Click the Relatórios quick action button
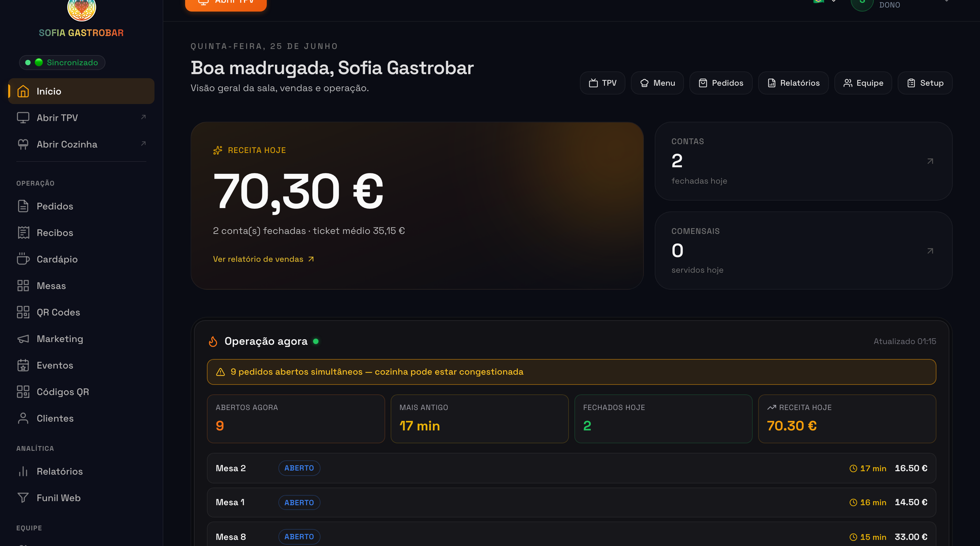 (793, 83)
